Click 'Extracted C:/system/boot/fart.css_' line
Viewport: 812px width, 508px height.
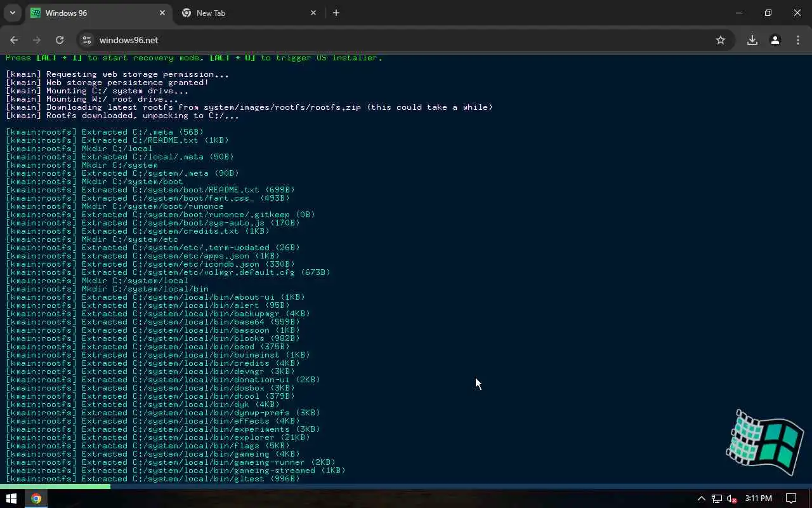tap(148, 198)
